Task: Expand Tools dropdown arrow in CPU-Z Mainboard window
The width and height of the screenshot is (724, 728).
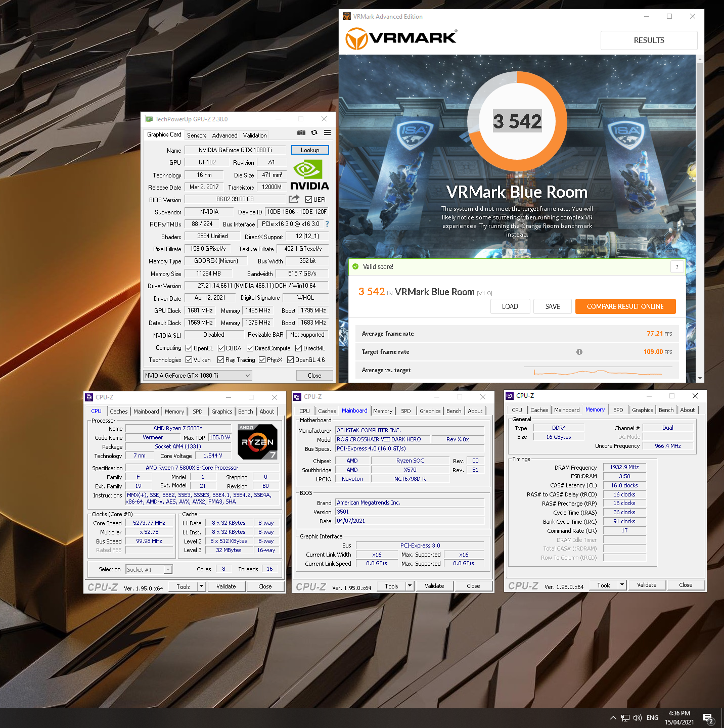Action: [x=410, y=586]
